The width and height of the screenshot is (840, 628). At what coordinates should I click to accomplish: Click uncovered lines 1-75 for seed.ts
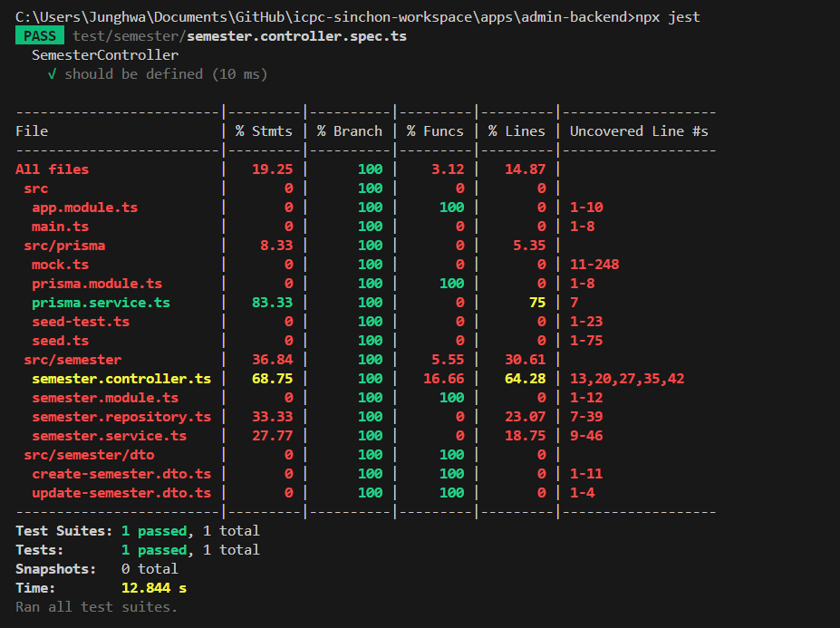click(586, 341)
